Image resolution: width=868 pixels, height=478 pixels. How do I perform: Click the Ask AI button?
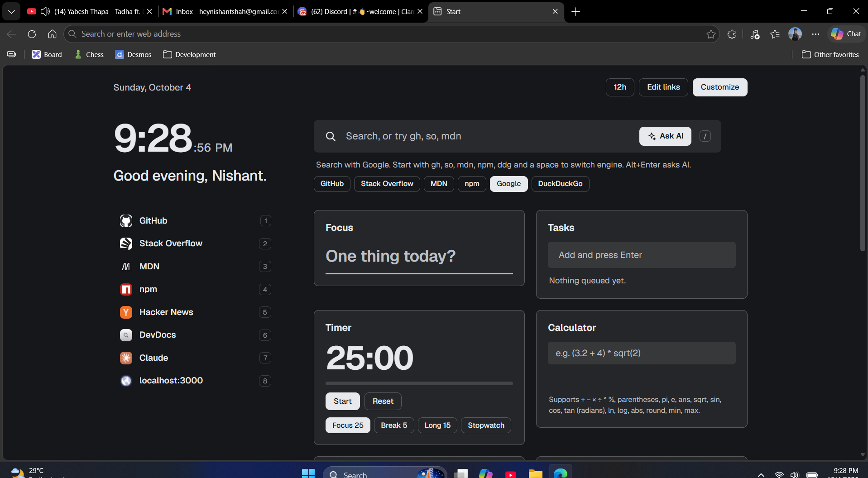665,136
